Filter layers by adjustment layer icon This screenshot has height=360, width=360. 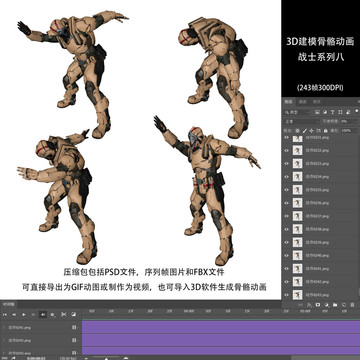pos(325,112)
